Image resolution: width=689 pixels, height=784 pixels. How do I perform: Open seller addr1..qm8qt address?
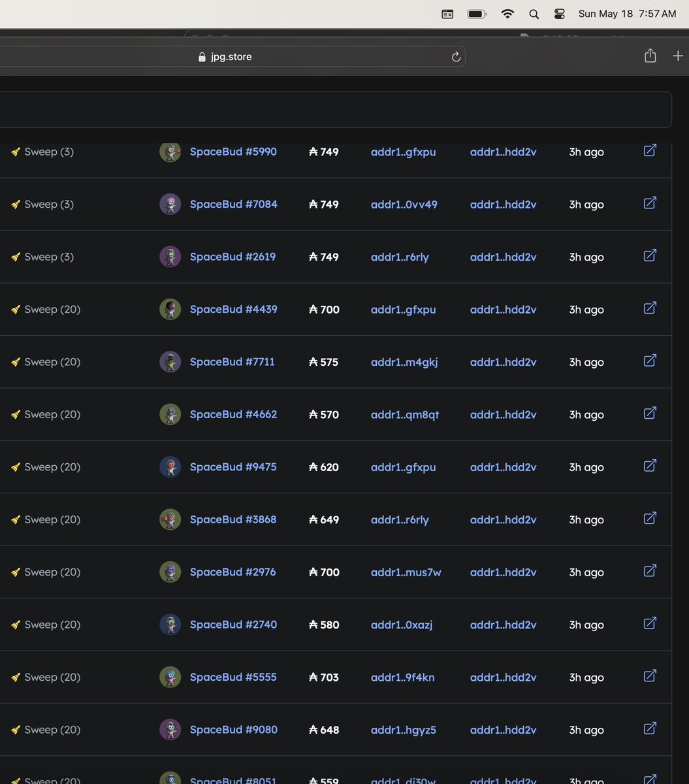pos(405,414)
